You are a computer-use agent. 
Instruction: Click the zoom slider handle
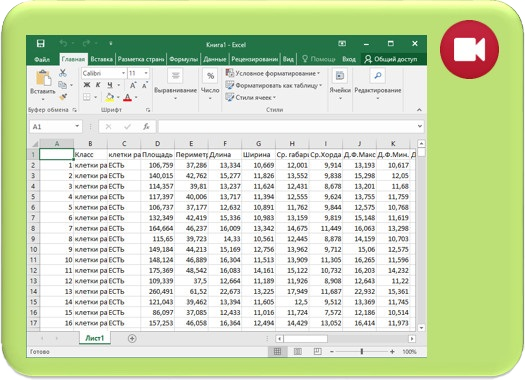(x=362, y=352)
